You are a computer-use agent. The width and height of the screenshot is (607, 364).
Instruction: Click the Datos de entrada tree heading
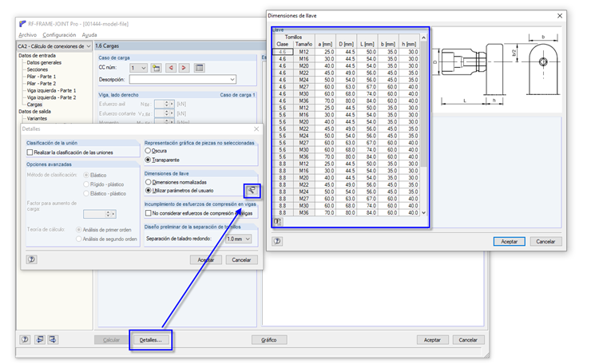[38, 56]
